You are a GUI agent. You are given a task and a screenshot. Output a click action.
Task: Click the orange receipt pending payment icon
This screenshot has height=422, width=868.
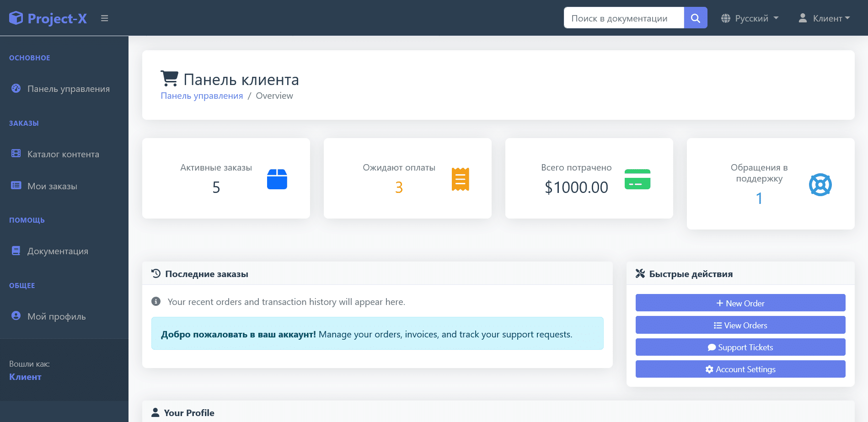pyautogui.click(x=460, y=179)
